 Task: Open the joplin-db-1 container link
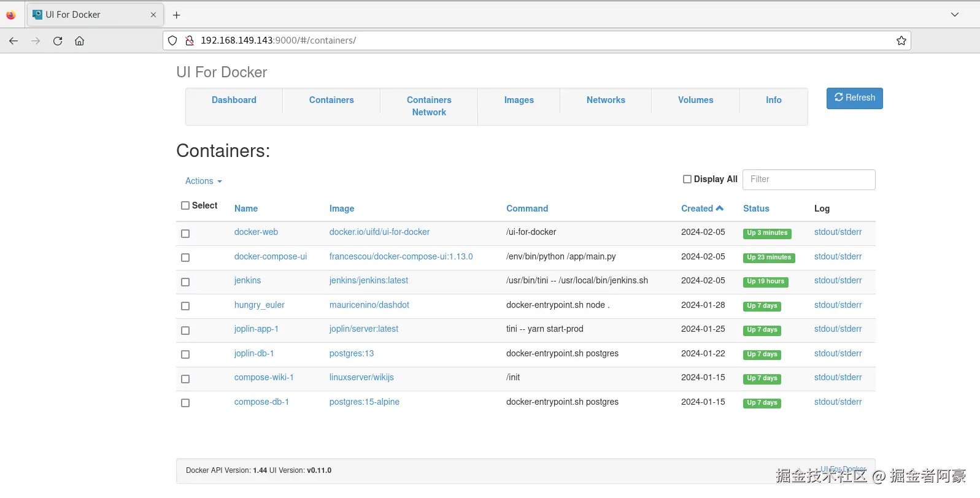(x=254, y=353)
